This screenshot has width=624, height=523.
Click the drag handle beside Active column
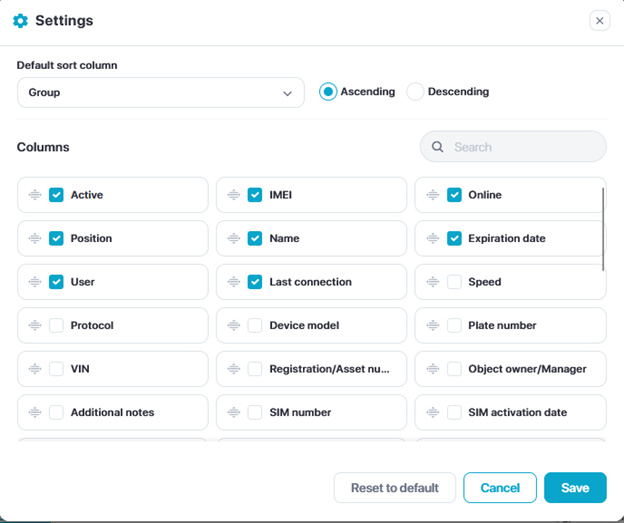point(35,195)
